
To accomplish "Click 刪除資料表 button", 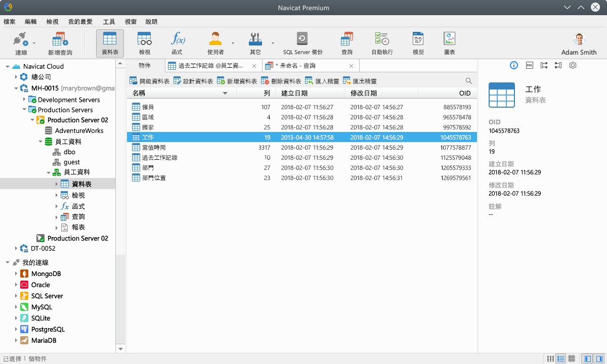I will 281,81.
